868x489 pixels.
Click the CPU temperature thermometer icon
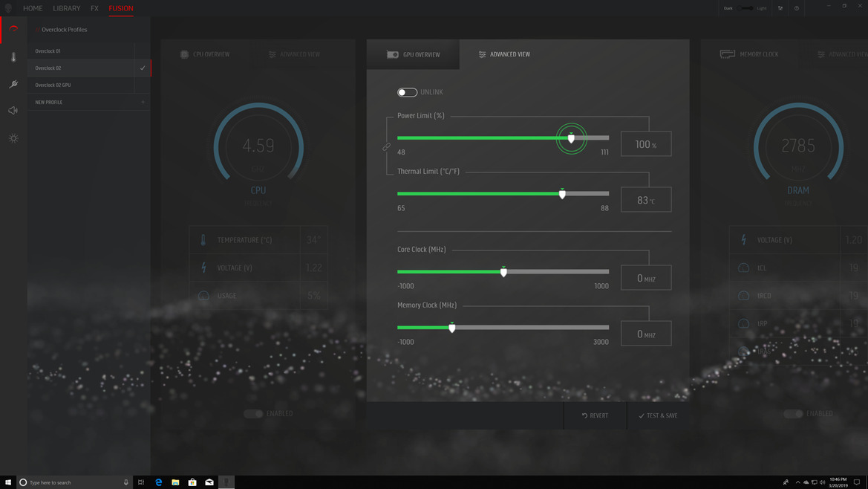pyautogui.click(x=203, y=240)
